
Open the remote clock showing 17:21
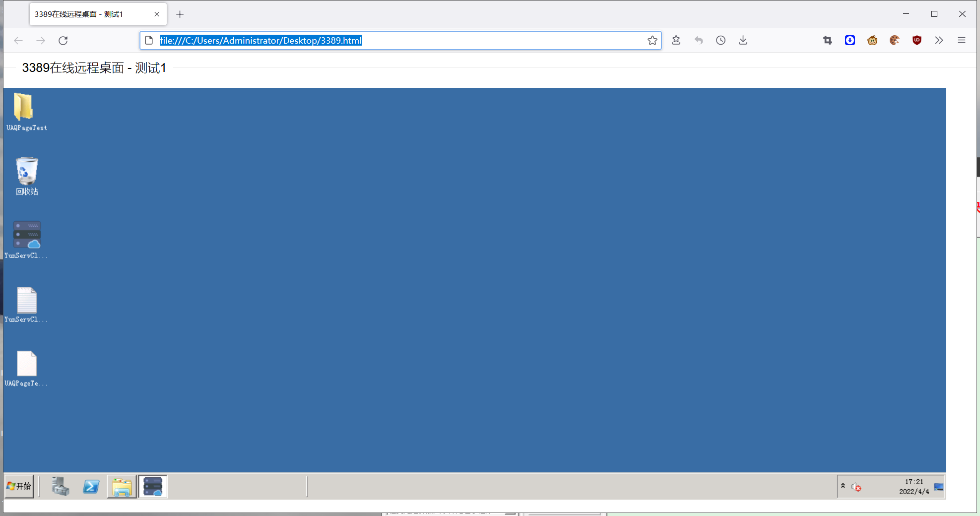tap(914, 482)
